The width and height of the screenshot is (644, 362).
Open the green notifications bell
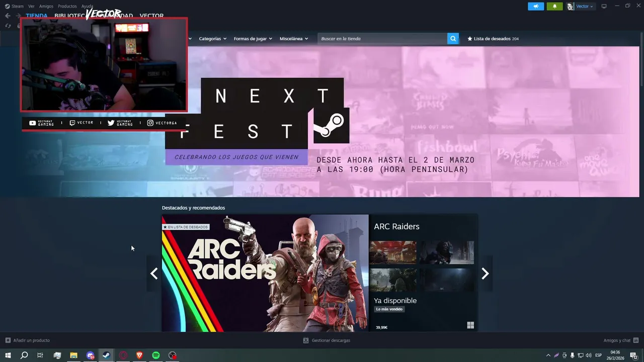click(x=554, y=6)
